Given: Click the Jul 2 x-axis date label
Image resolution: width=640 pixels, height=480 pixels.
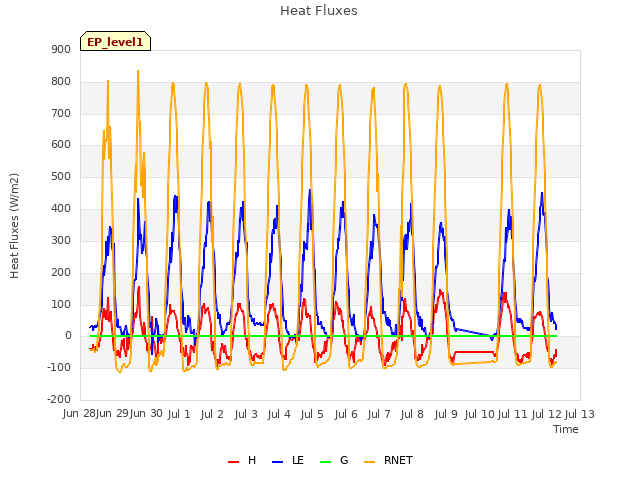Looking at the screenshot, I should tap(212, 414).
